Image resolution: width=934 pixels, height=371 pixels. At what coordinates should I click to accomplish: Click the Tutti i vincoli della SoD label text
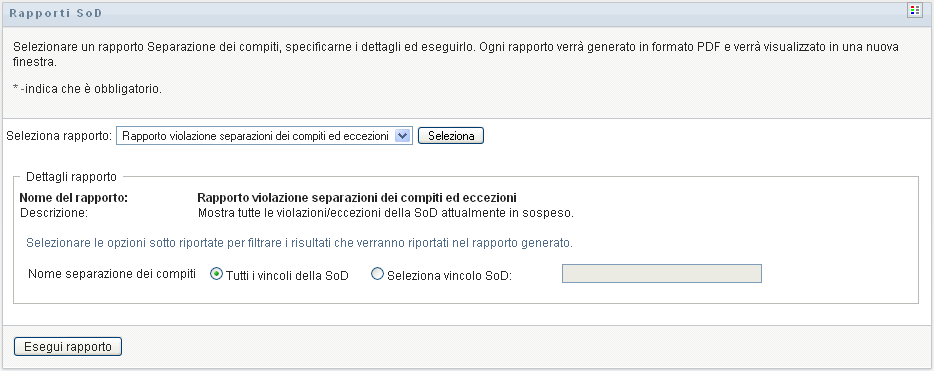point(287,276)
